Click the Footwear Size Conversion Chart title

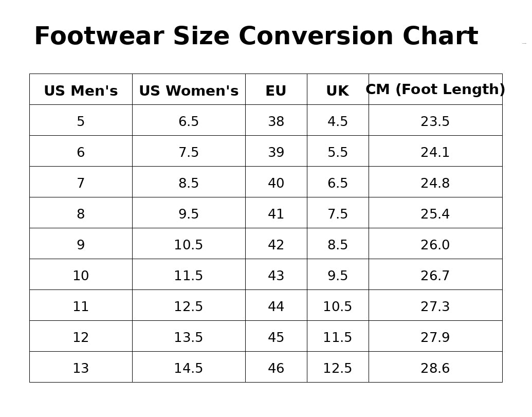coord(256,36)
